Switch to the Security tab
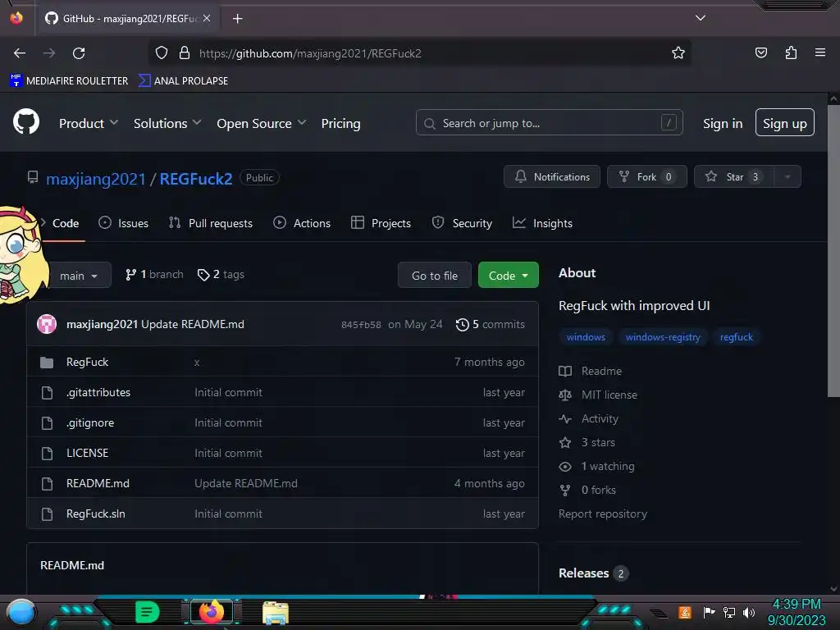 pyautogui.click(x=462, y=223)
